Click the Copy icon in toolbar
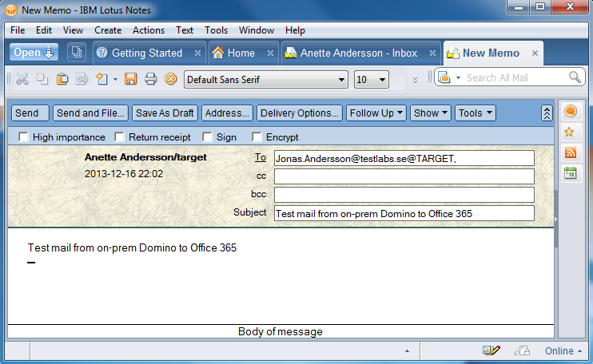Screen dimensions: 593x364 [x=42, y=79]
